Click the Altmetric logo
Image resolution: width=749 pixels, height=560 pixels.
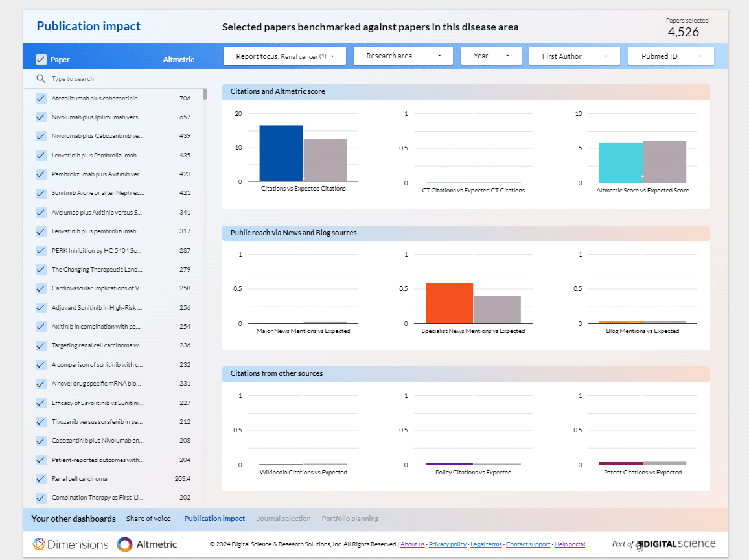coord(147,544)
